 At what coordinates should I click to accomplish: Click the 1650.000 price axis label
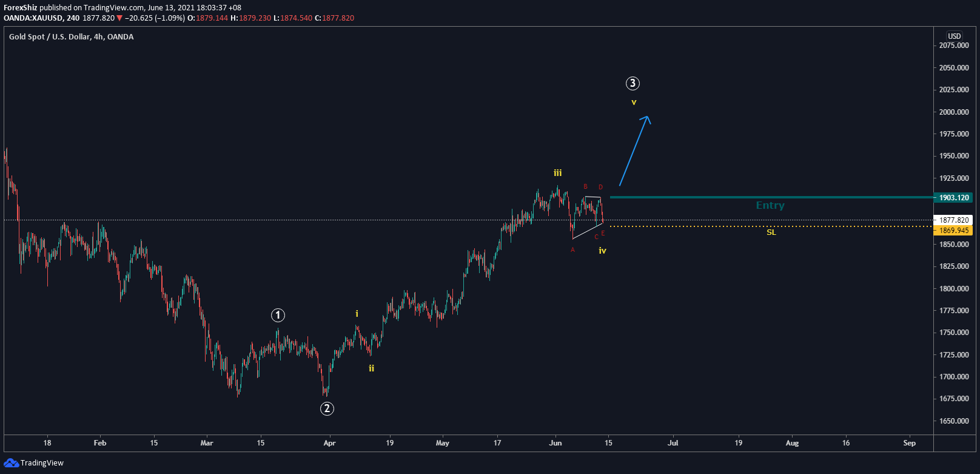point(954,421)
